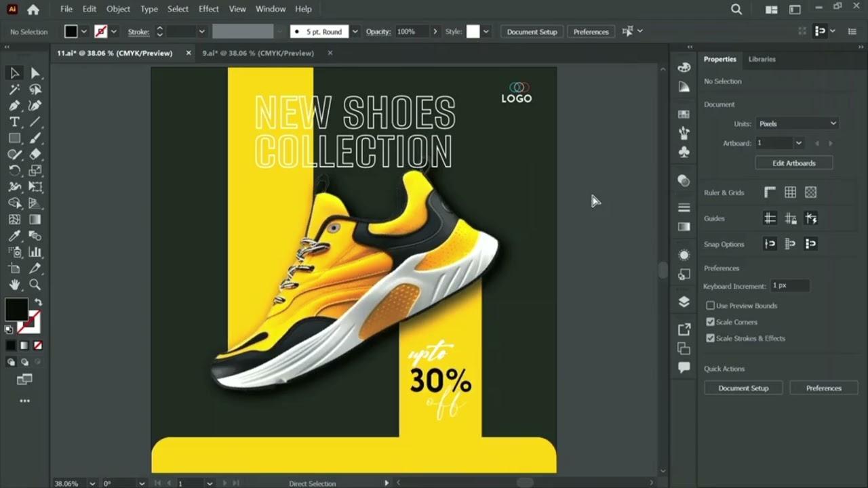
Task: Select the Type tool
Action: tap(14, 122)
